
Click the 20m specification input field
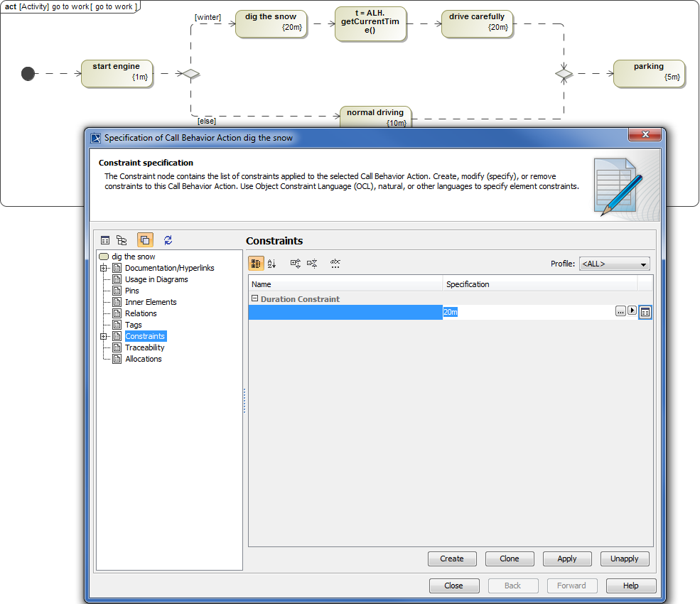[x=526, y=312]
